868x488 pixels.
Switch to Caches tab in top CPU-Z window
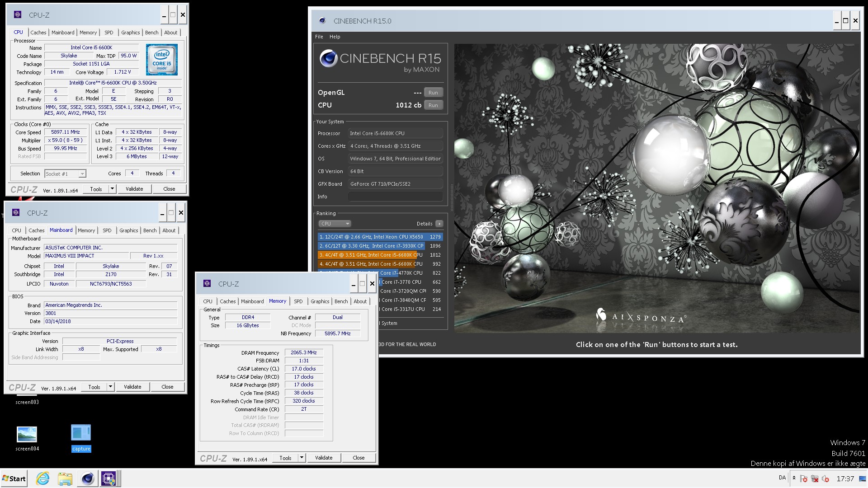click(38, 33)
